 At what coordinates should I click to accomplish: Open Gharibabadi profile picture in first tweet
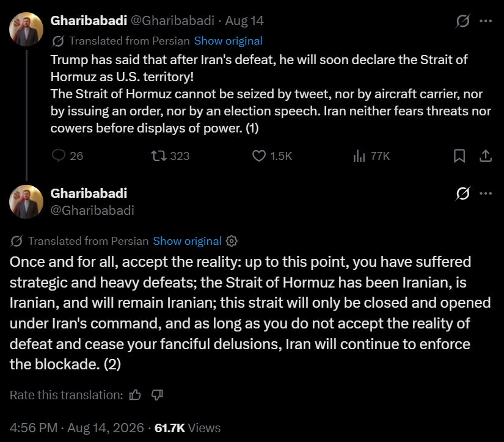[x=26, y=29]
